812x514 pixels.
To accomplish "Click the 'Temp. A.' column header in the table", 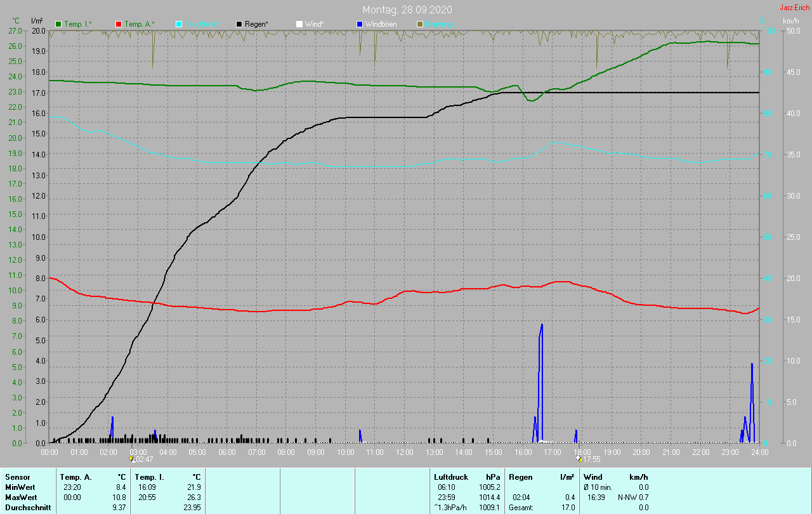I will pyautogui.click(x=75, y=477).
